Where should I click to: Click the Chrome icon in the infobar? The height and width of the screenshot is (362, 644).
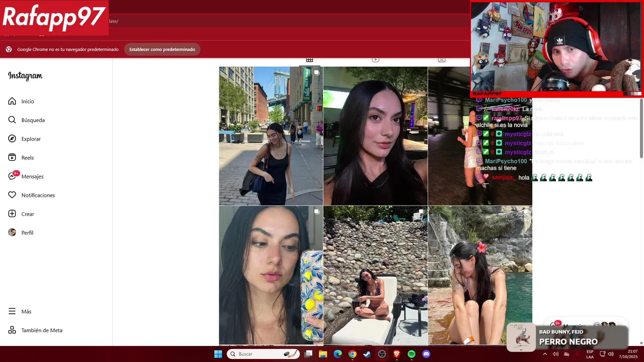(x=9, y=49)
